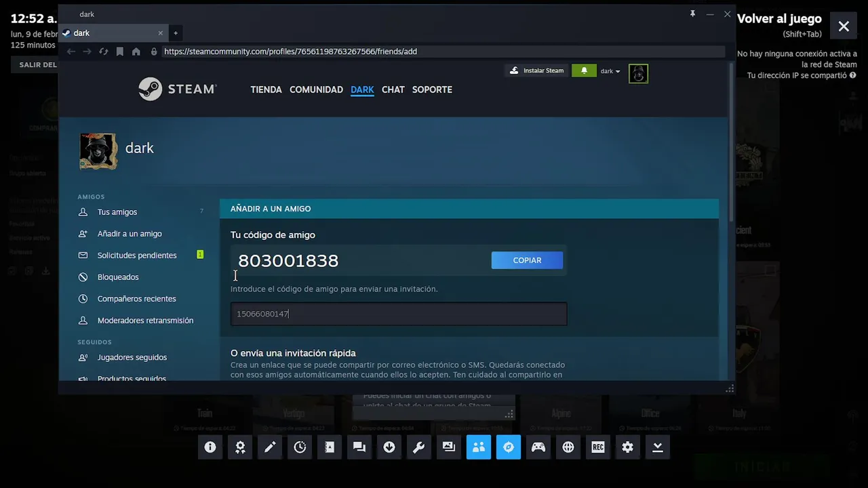The image size is (868, 488).
Task: Click the page vertical scrollbar
Action: (x=731, y=142)
